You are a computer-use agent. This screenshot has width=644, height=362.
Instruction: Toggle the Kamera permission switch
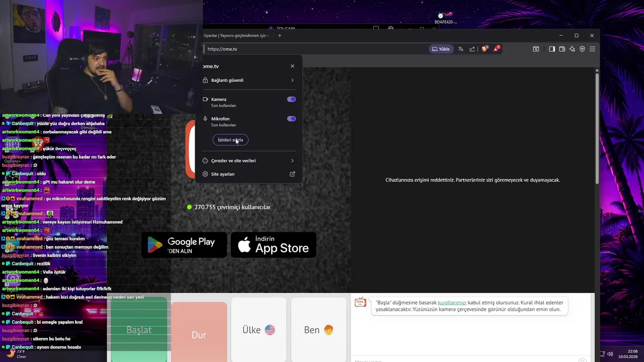point(291,100)
